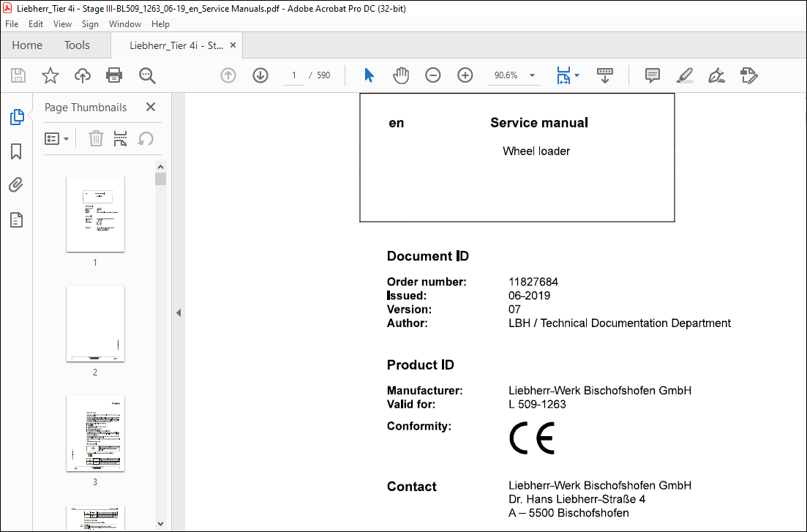
Task: Toggle the scrolling mode keyboard icon
Action: click(605, 75)
